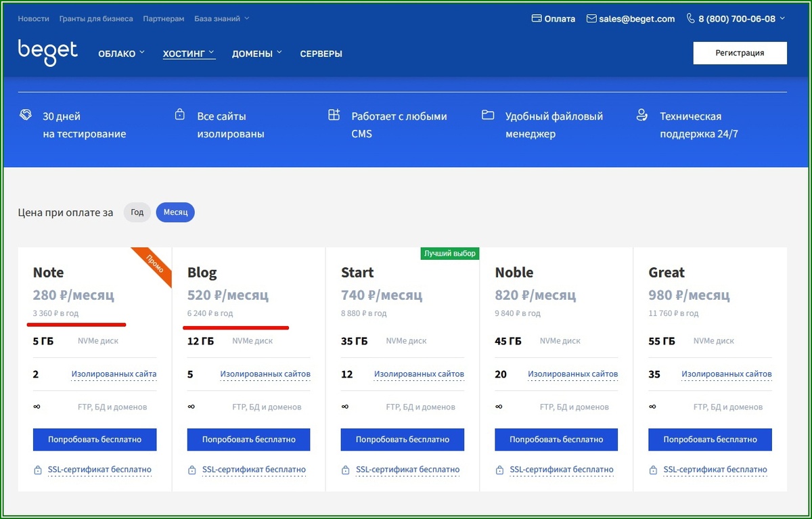Click the 280 ₽/месяц price

74,295
